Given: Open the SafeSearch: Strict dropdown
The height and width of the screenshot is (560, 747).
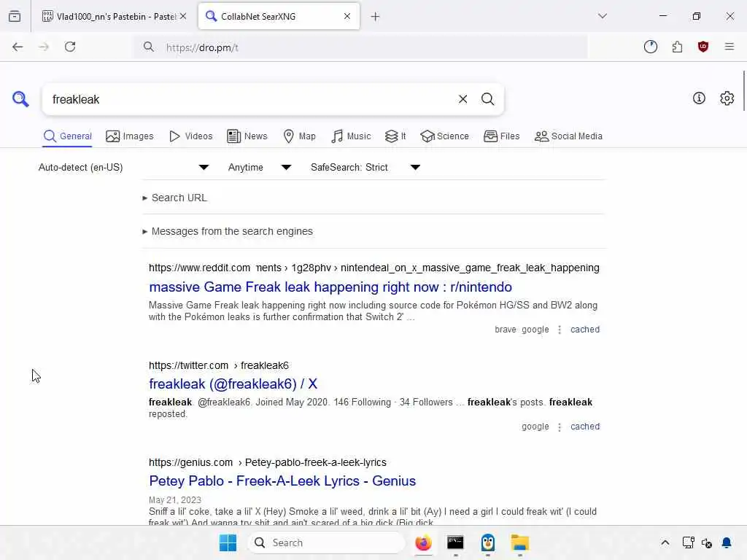Looking at the screenshot, I should tap(365, 167).
